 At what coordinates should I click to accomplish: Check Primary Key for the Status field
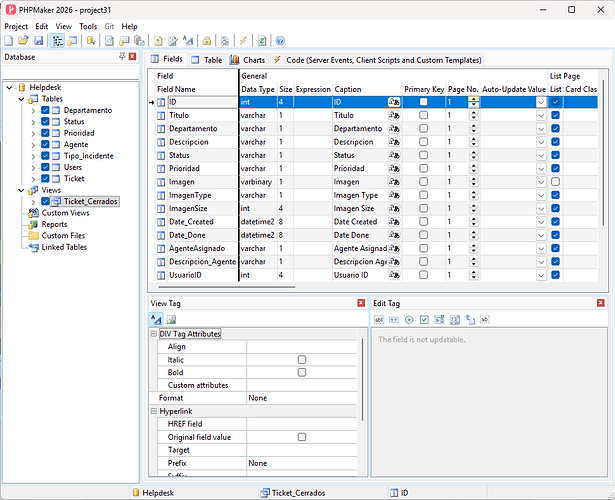point(423,155)
